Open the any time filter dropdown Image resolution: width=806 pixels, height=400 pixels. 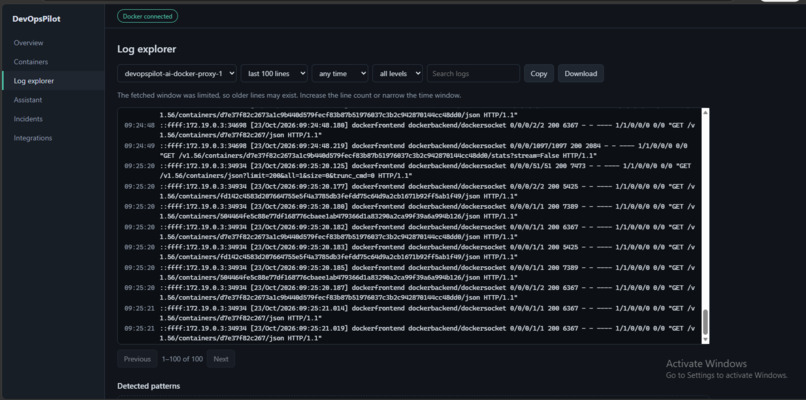pyautogui.click(x=340, y=74)
